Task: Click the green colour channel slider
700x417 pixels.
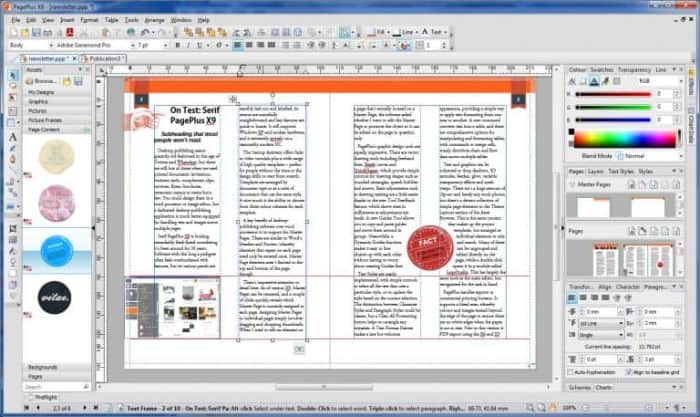Action: 613,107
